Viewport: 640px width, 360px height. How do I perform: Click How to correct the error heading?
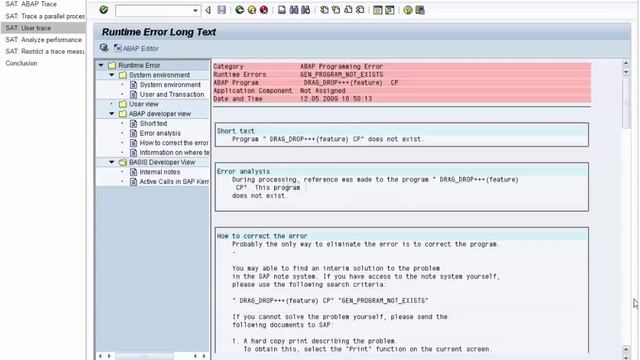[x=262, y=236]
